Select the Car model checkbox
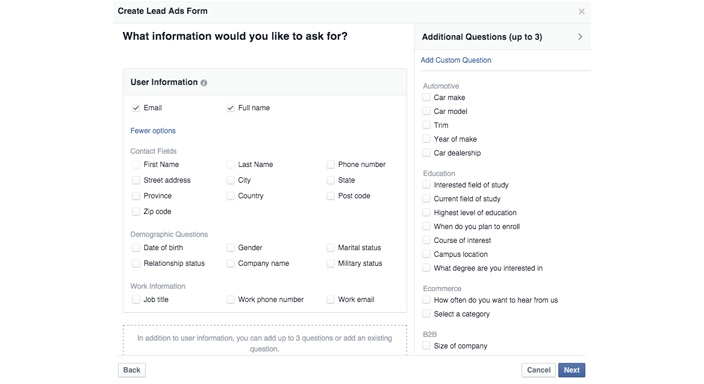Image resolution: width=704 pixels, height=384 pixels. (x=427, y=111)
